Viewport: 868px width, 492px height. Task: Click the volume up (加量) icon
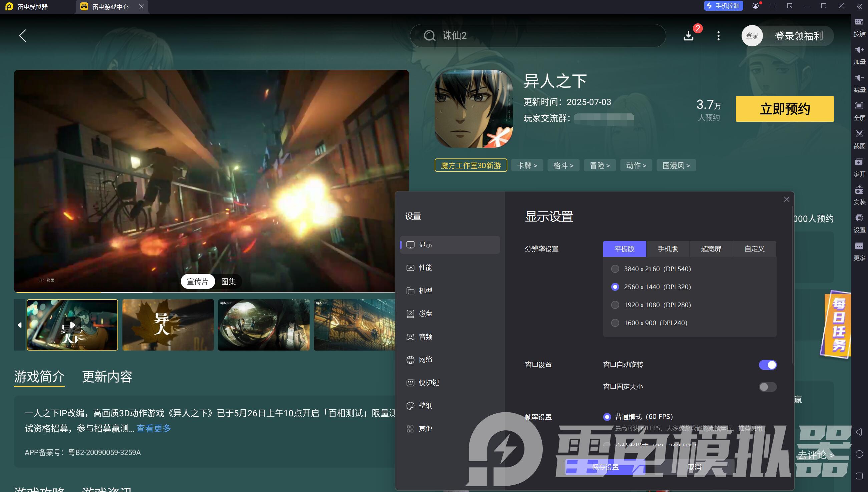point(859,50)
